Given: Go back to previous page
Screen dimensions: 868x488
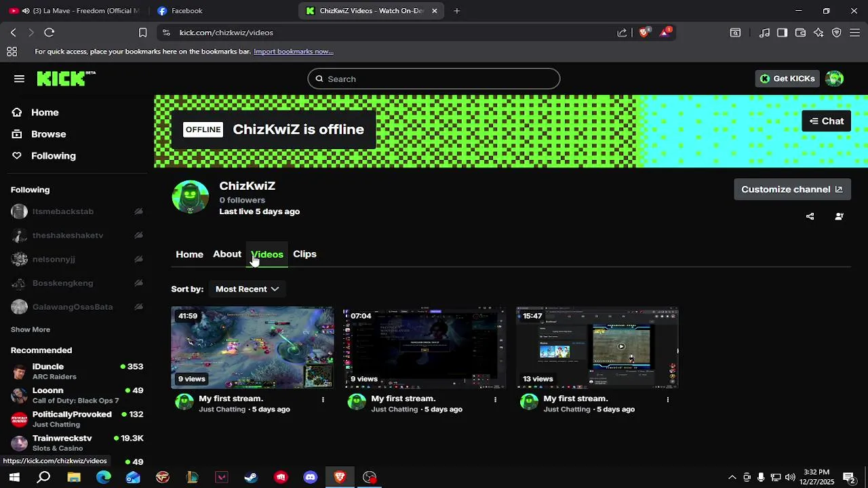Looking at the screenshot, I should [13, 33].
